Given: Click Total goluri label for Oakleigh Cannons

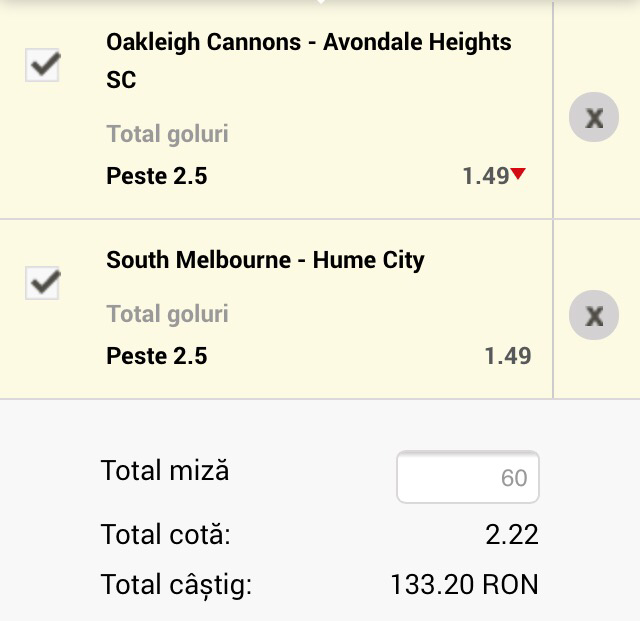Looking at the screenshot, I should click(167, 134).
